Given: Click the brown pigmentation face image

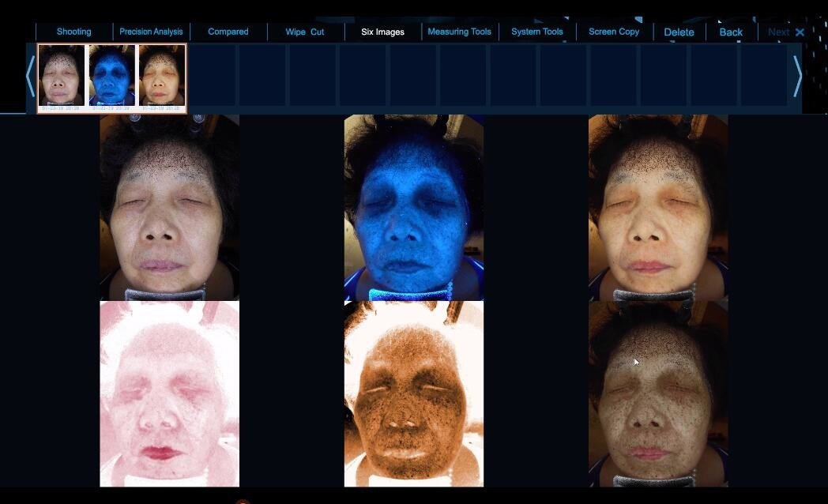Looking at the screenshot, I should (414, 393).
